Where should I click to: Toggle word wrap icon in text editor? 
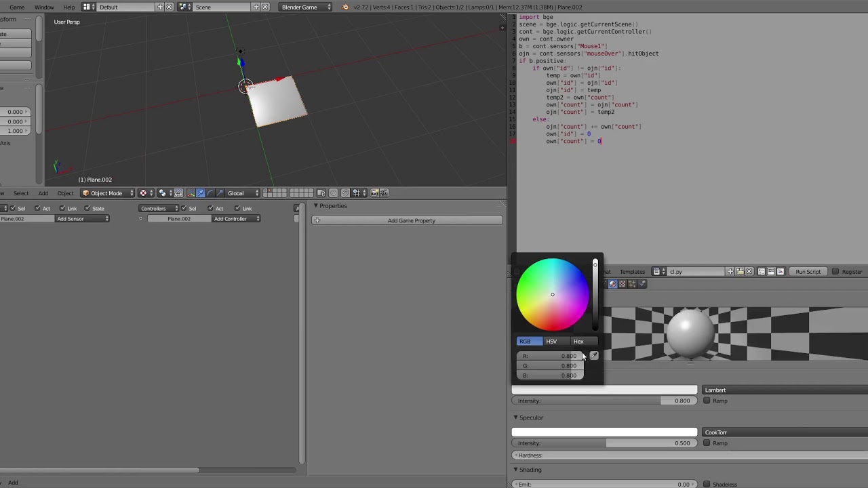771,272
